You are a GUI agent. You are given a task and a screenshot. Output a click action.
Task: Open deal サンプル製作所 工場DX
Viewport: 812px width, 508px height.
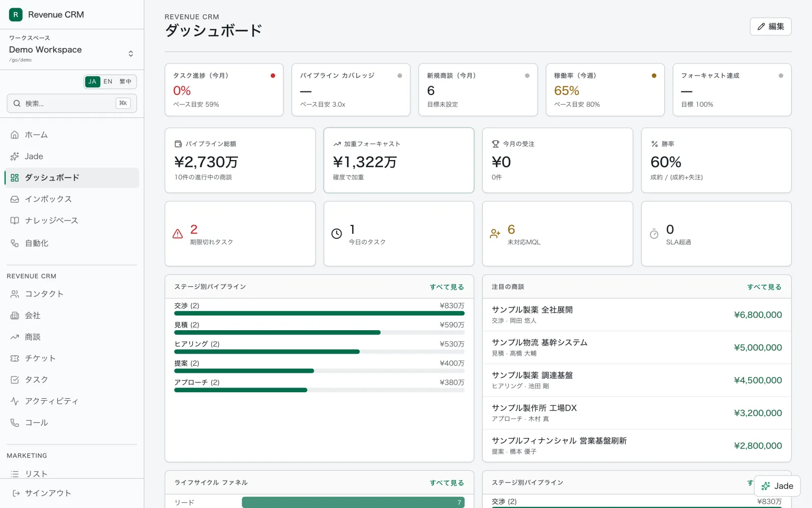point(636,413)
